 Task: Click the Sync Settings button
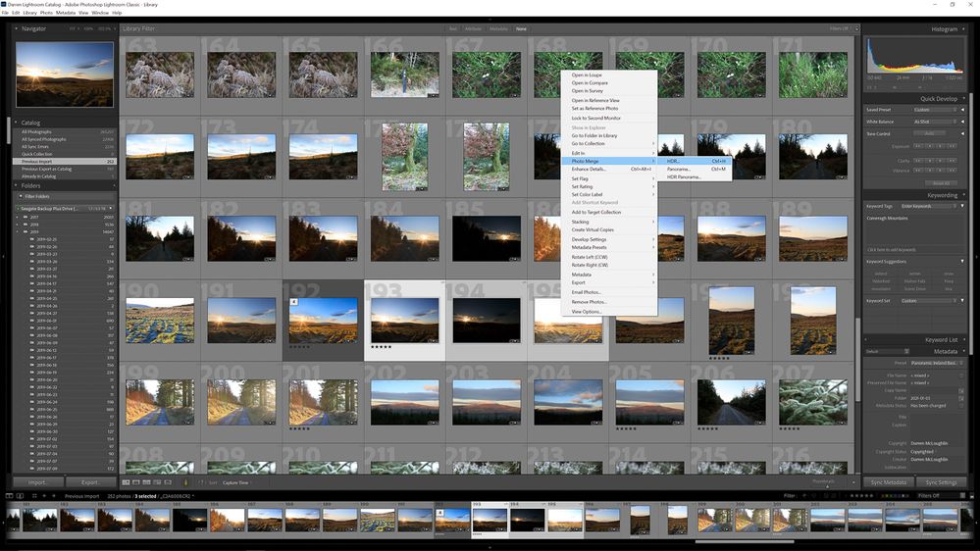click(x=941, y=482)
